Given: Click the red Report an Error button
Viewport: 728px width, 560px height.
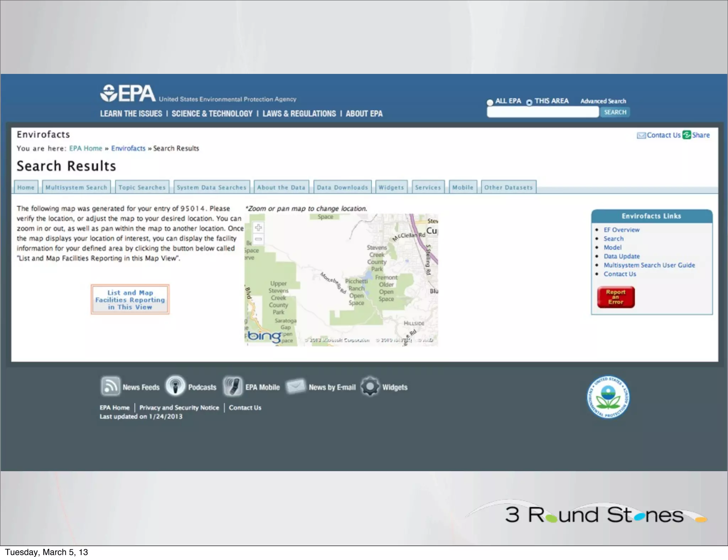Looking at the screenshot, I should [616, 297].
